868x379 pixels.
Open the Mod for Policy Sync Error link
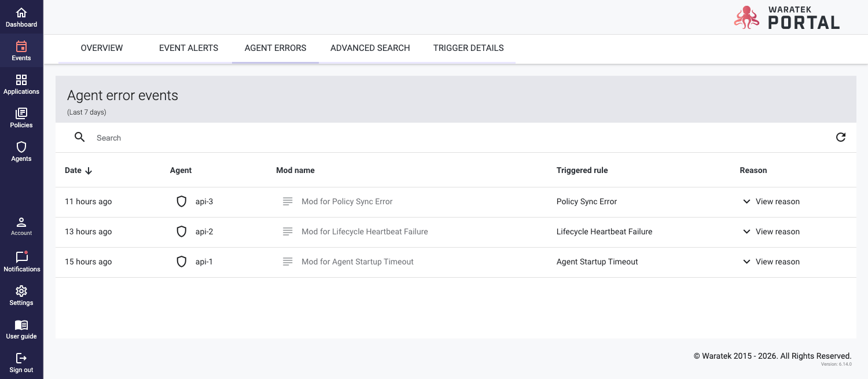pos(347,201)
